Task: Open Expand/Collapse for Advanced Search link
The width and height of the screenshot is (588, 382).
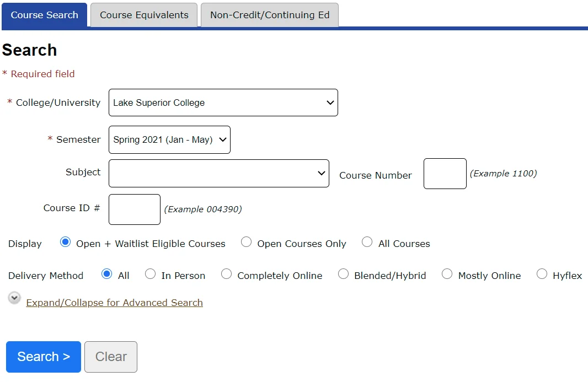Action: pyautogui.click(x=114, y=303)
